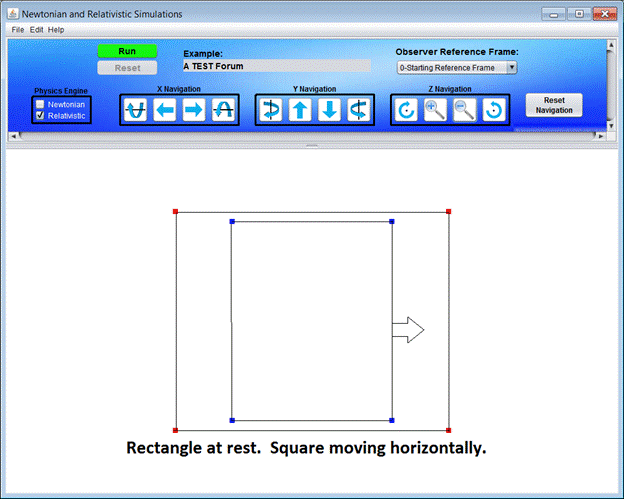Click the bottom-left blue corner of square
This screenshot has height=499, width=624.
232,420
